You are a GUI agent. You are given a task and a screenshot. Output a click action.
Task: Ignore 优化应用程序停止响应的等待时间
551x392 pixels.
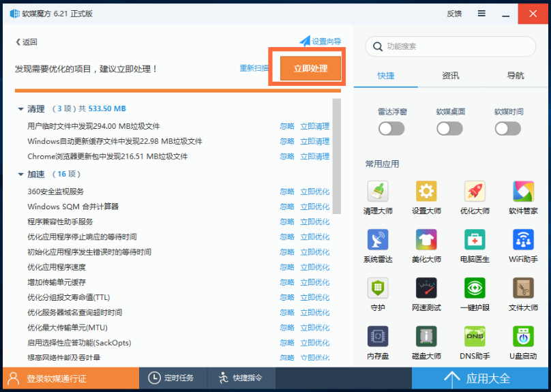click(287, 237)
